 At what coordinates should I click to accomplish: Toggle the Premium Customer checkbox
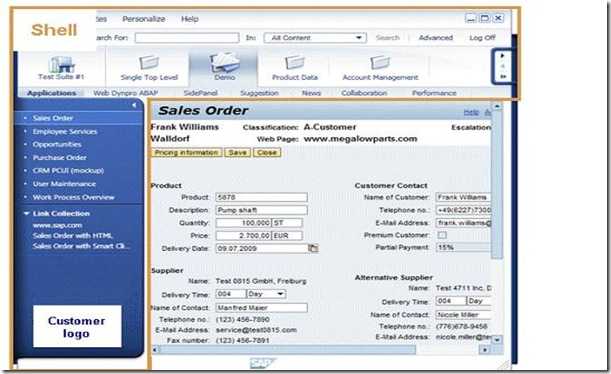click(442, 235)
